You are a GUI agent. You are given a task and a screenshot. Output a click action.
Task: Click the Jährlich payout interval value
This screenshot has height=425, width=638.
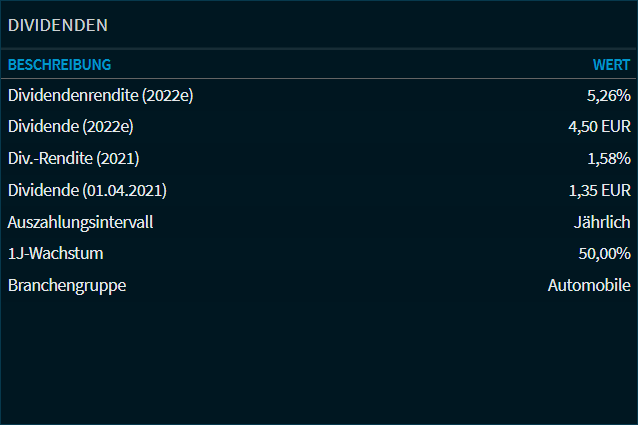(x=602, y=222)
